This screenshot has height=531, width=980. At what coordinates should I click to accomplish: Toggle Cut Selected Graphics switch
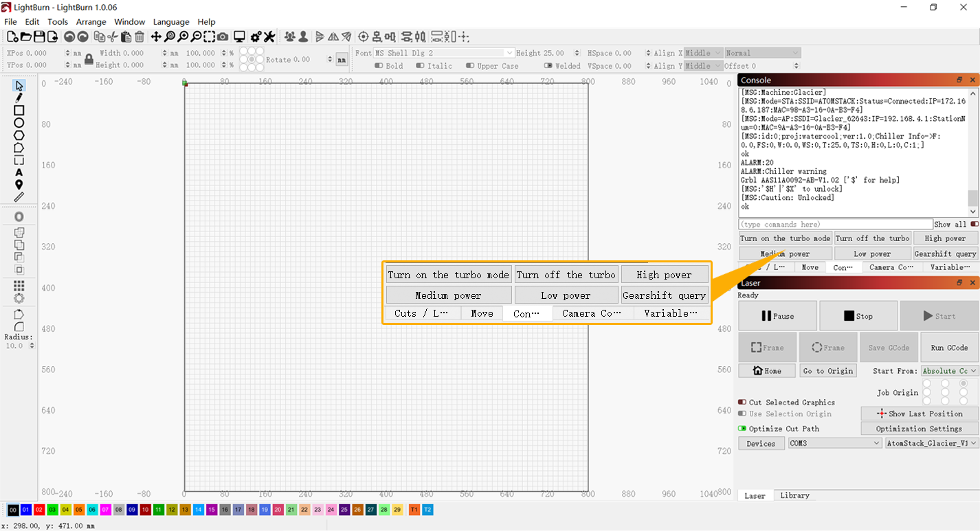point(742,403)
